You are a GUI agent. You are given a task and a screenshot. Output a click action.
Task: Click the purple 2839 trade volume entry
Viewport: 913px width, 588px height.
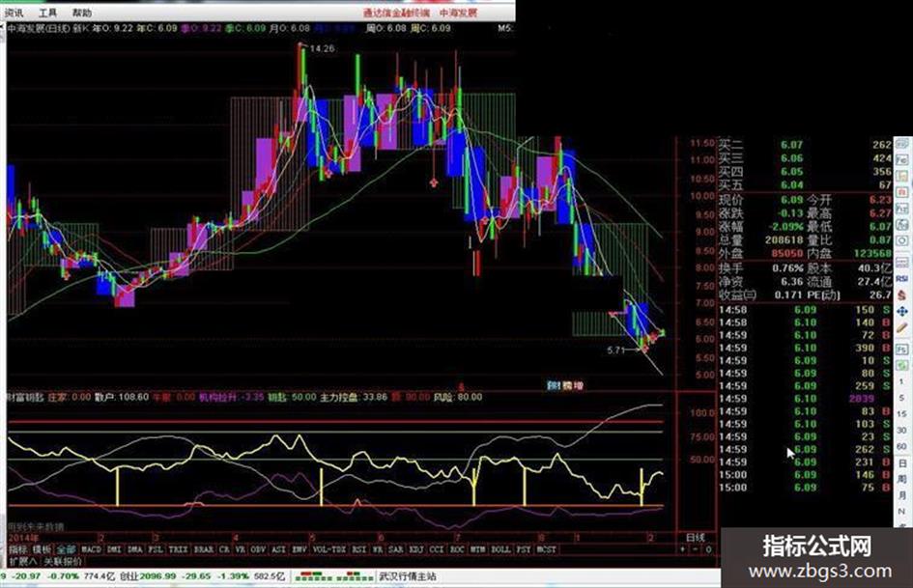click(861, 399)
